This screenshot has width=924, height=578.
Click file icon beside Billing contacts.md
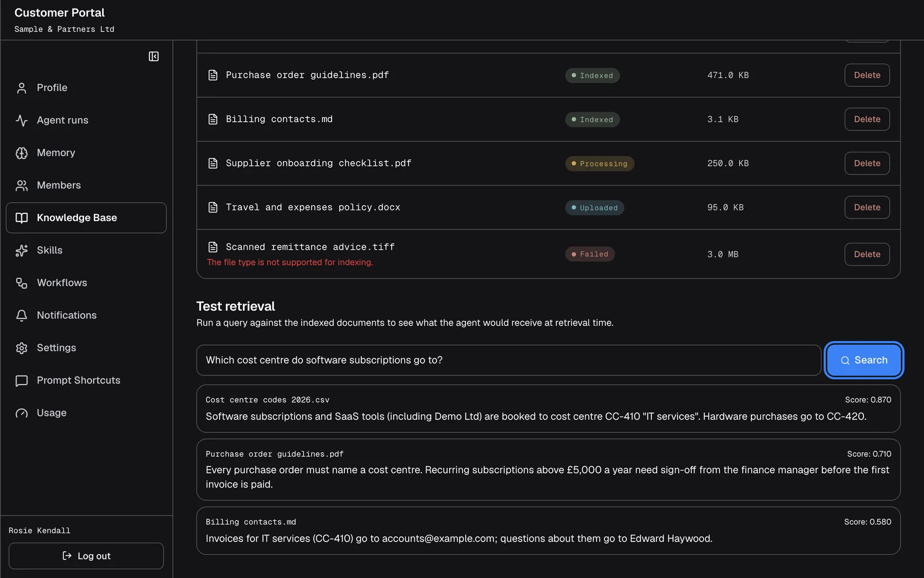pos(213,119)
